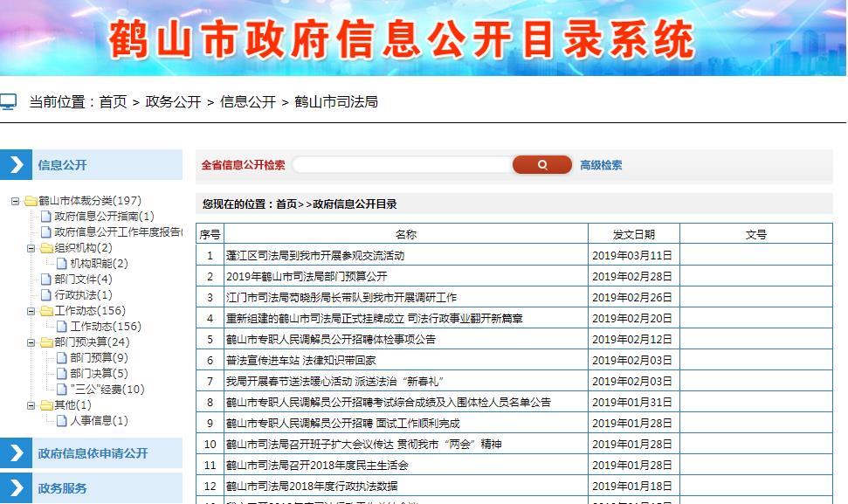Open article 2019年鹤山市司法局部门预算公开

306,277
